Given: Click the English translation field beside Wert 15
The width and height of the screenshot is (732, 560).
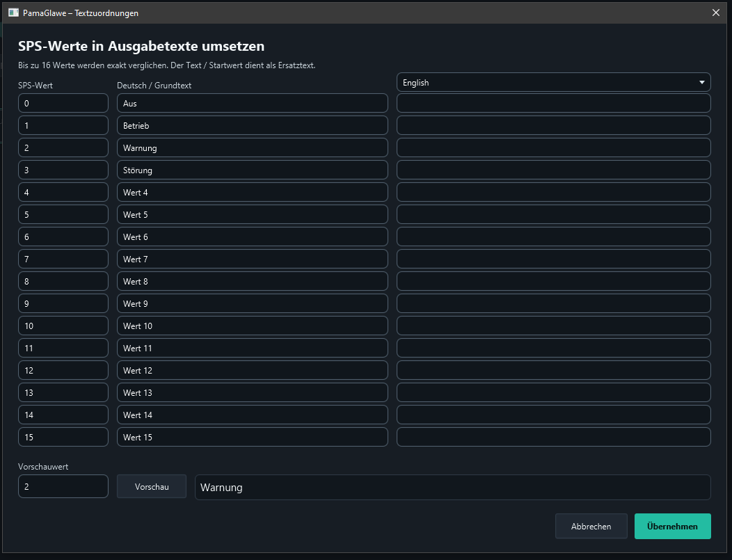Looking at the screenshot, I should (x=554, y=437).
